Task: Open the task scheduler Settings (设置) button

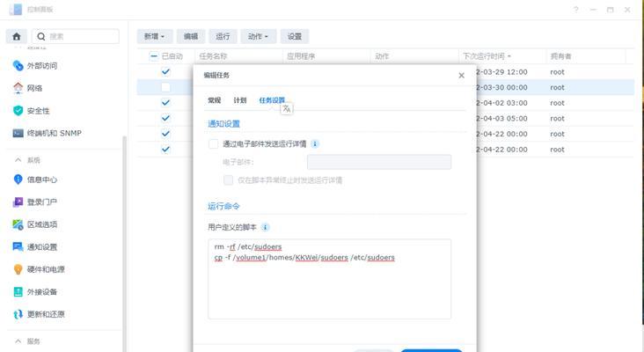Action: [295, 37]
